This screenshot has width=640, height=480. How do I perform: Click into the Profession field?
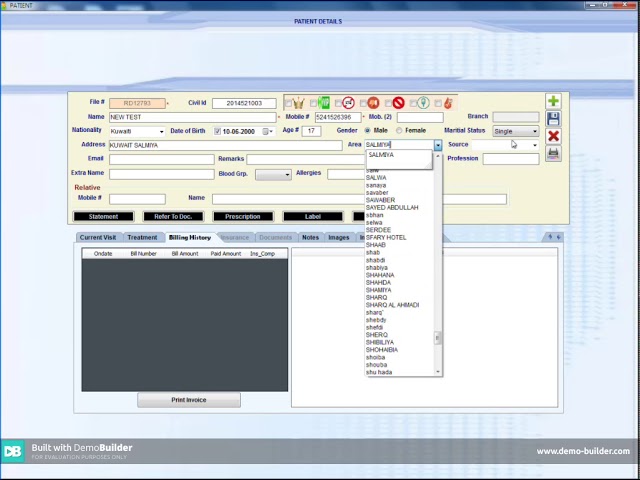click(511, 159)
